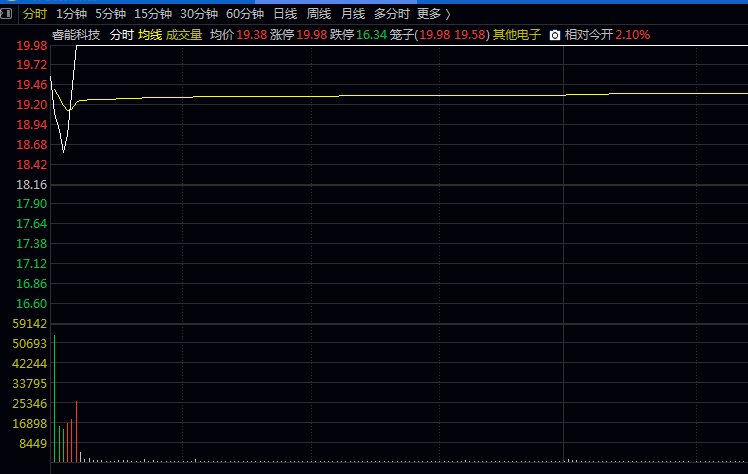Click the 19.72 axis price label

pos(32,65)
